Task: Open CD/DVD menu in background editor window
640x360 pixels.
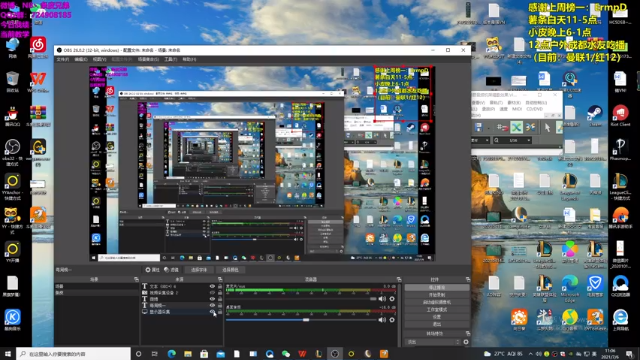Action: [535, 109]
